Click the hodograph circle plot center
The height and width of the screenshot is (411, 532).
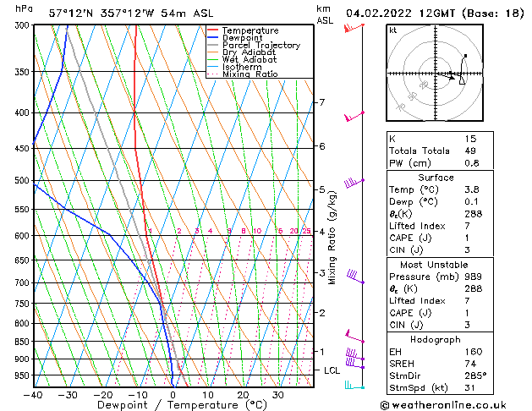point(437,74)
